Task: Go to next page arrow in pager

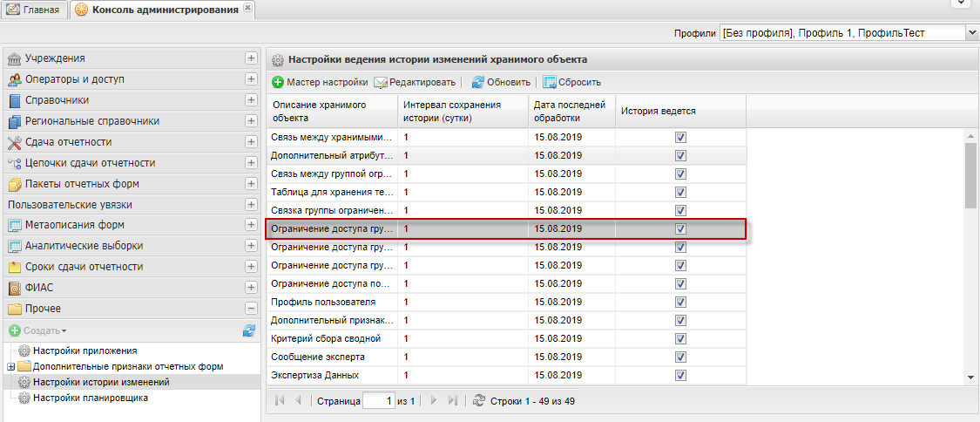Action: tap(434, 401)
